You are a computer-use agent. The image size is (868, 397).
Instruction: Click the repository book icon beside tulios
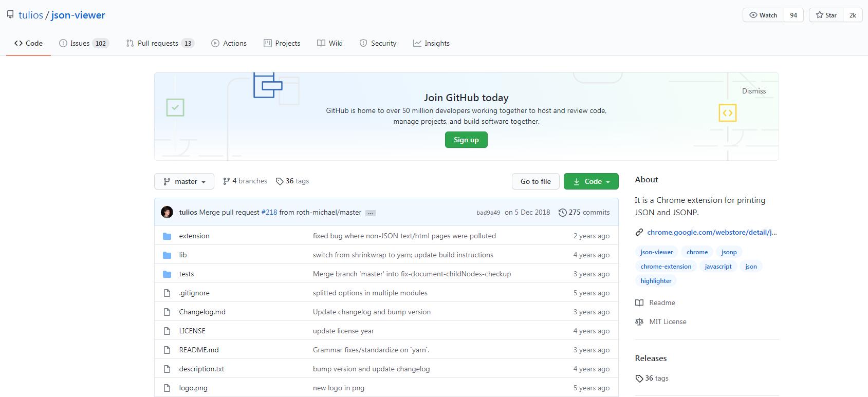(x=10, y=15)
